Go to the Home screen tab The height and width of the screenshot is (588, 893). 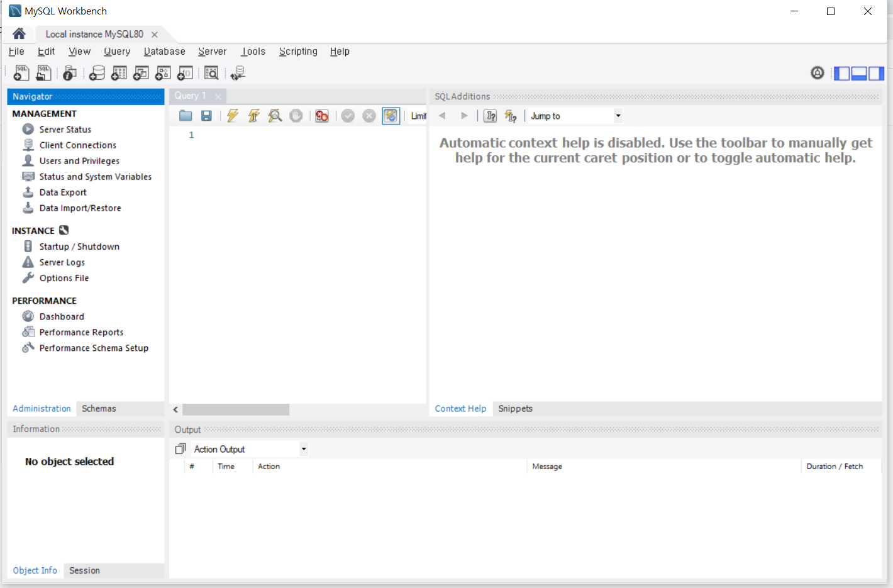coord(19,34)
